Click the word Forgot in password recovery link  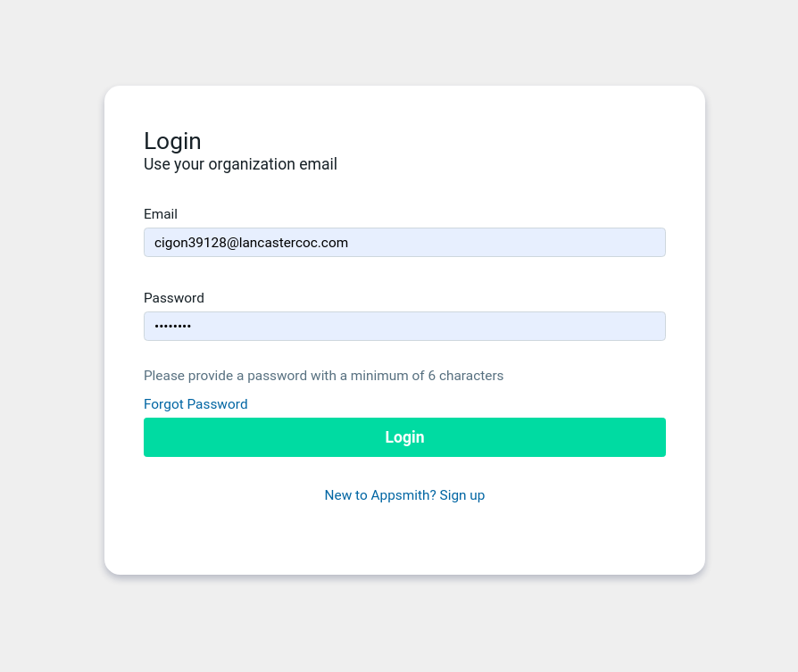(163, 404)
